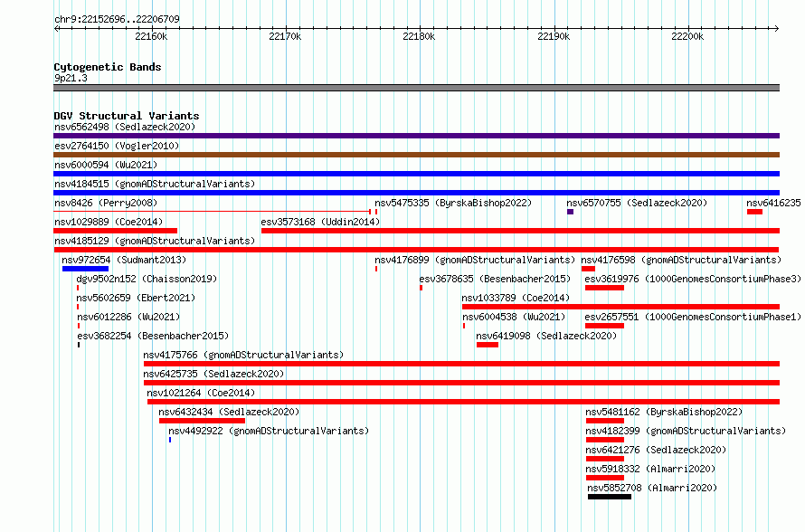Click the purple bar under nsv6562498
This screenshot has width=805, height=532.
pyautogui.click(x=416, y=136)
